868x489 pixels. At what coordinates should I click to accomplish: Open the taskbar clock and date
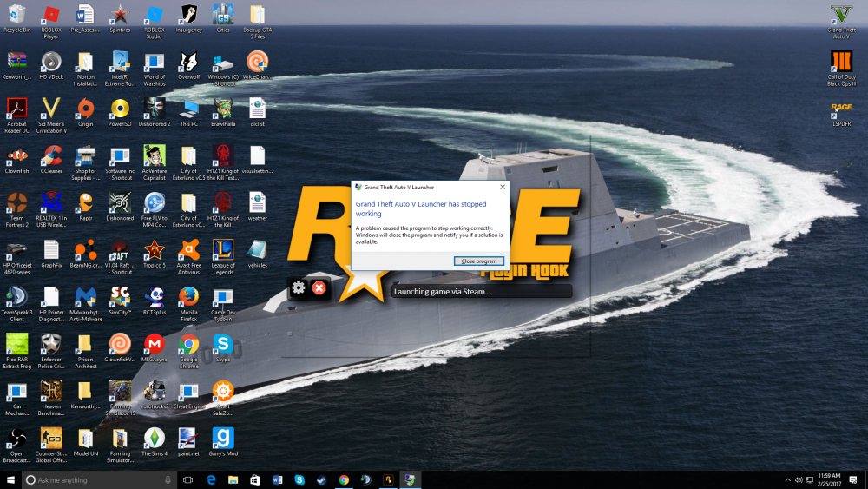[x=828, y=479]
